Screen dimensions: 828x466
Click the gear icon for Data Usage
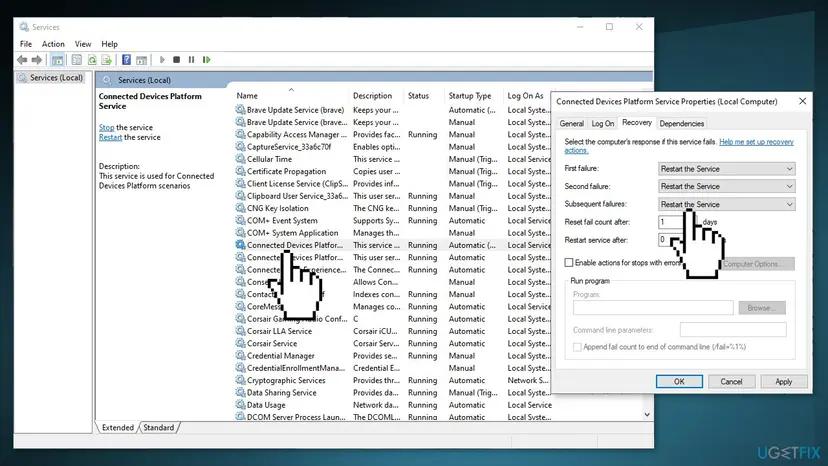240,405
